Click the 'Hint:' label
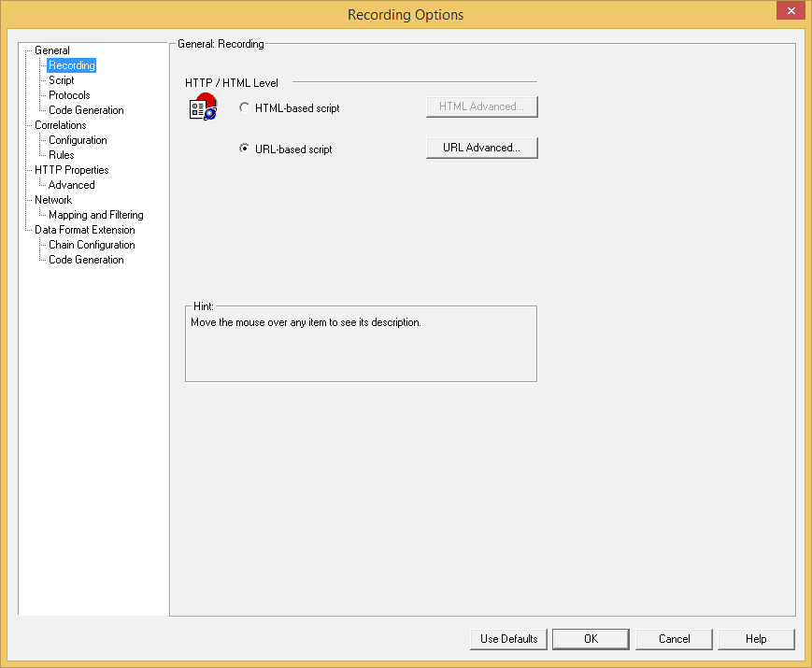The height and width of the screenshot is (668, 812). click(x=203, y=306)
